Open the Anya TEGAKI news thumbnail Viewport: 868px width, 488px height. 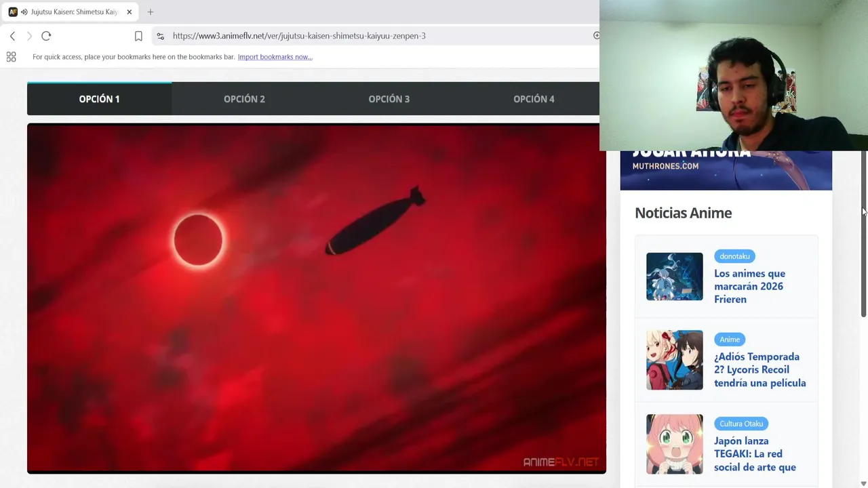click(675, 444)
